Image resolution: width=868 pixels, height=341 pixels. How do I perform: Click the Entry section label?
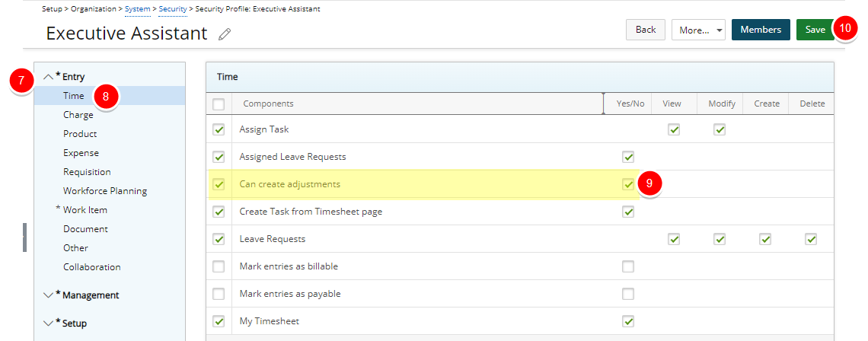coord(73,77)
